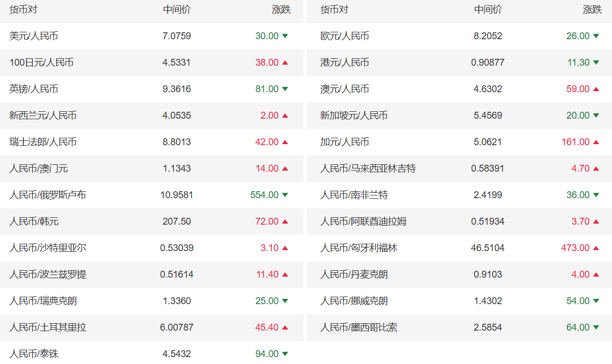Screen dimensions: 612x364
Task: Click the green down arrow for 人民币/俄罗斯卢布
Action: [x=285, y=195]
